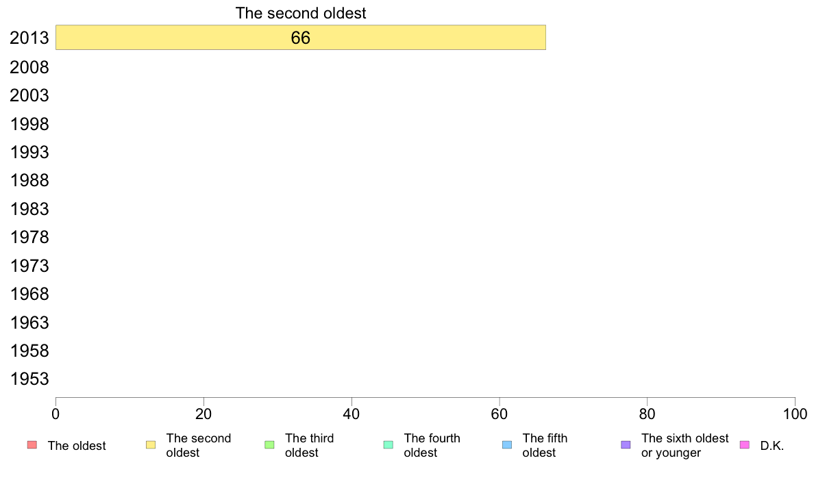This screenshot has width=814, height=504.
Task: Select the yellow 2013 bar showing 66
Action: pyautogui.click(x=301, y=38)
